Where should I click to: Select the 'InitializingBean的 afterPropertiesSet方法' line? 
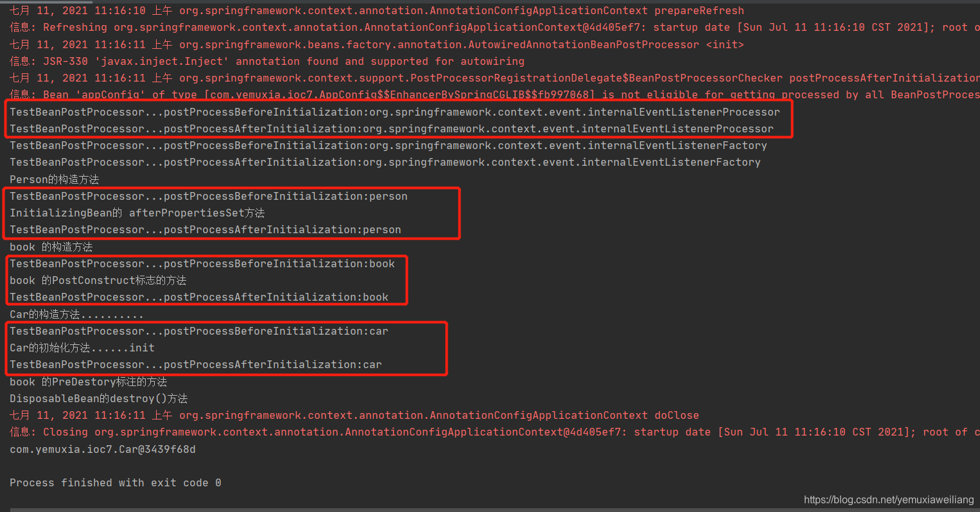click(x=137, y=213)
